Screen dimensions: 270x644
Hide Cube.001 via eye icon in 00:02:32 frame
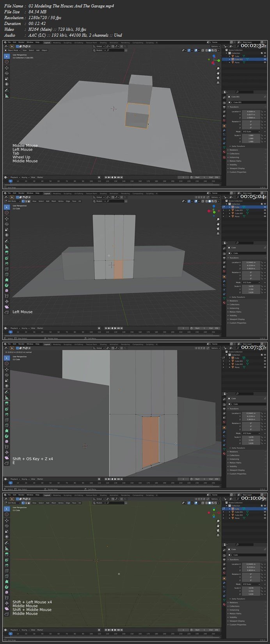[265, 59]
